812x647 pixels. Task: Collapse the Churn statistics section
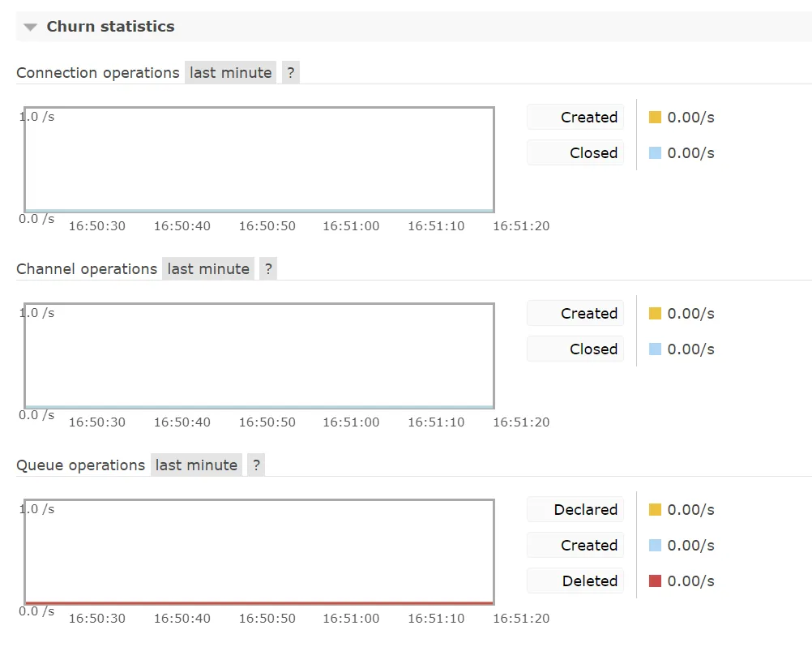pos(31,27)
